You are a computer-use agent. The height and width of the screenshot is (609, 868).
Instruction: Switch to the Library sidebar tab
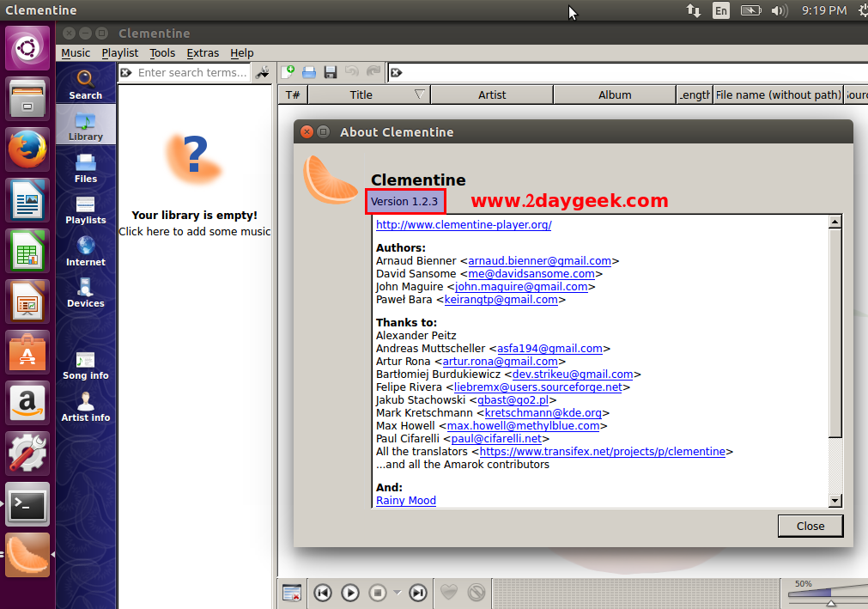point(85,125)
